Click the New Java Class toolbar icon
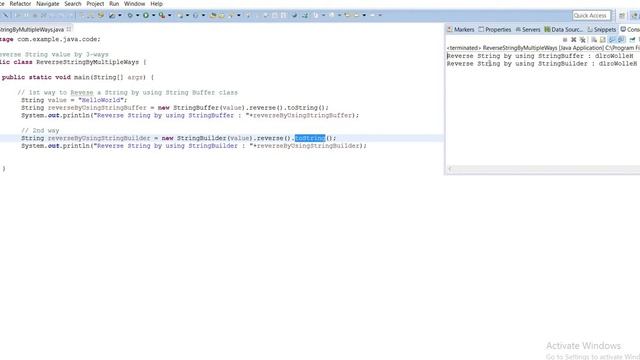Screen dimensions: 640x360 pyautogui.click(x=196, y=15)
